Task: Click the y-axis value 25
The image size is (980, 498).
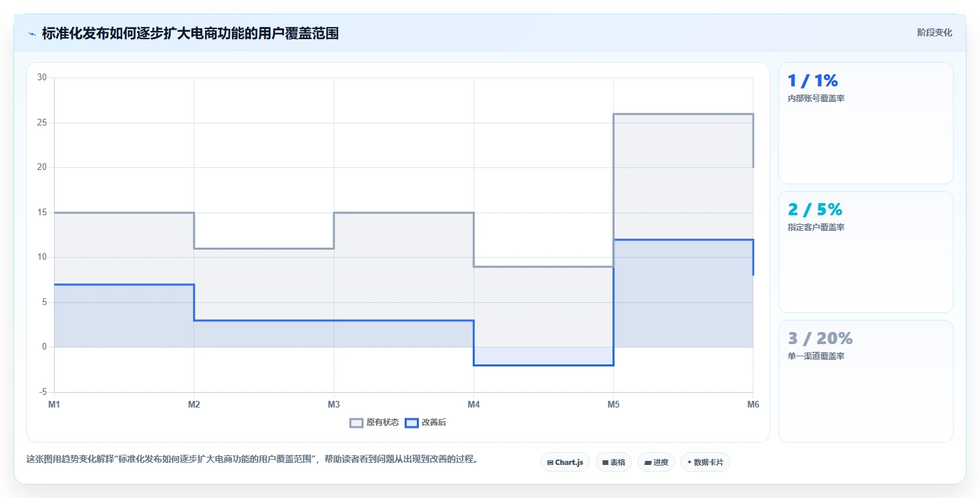Action: (42, 123)
